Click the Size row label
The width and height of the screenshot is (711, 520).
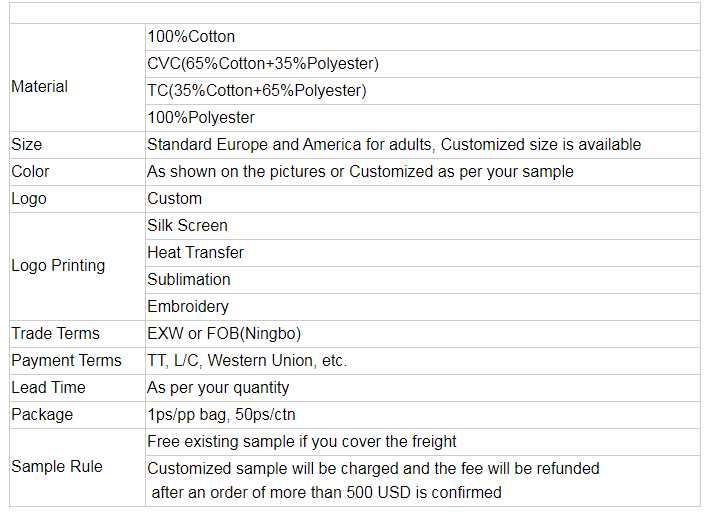click(x=27, y=145)
